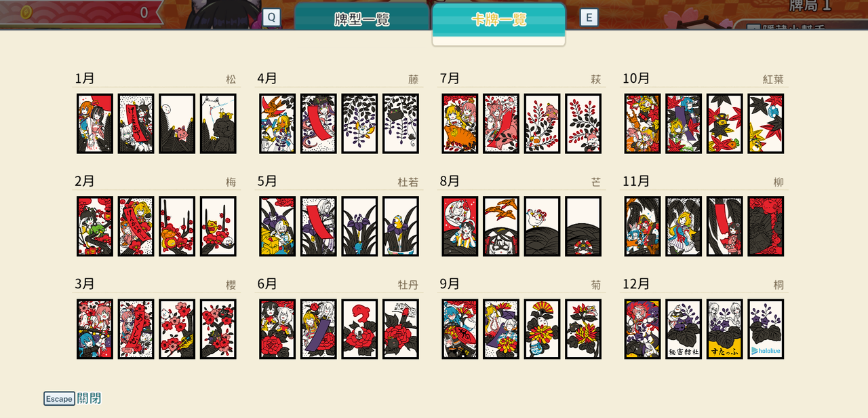
Task: Select the 卡牌一覽 tab
Action: pyautogui.click(x=498, y=18)
